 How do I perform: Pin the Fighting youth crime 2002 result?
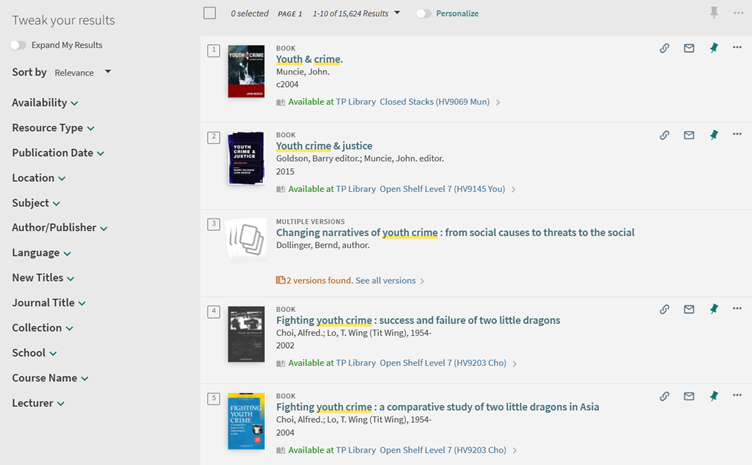click(713, 309)
